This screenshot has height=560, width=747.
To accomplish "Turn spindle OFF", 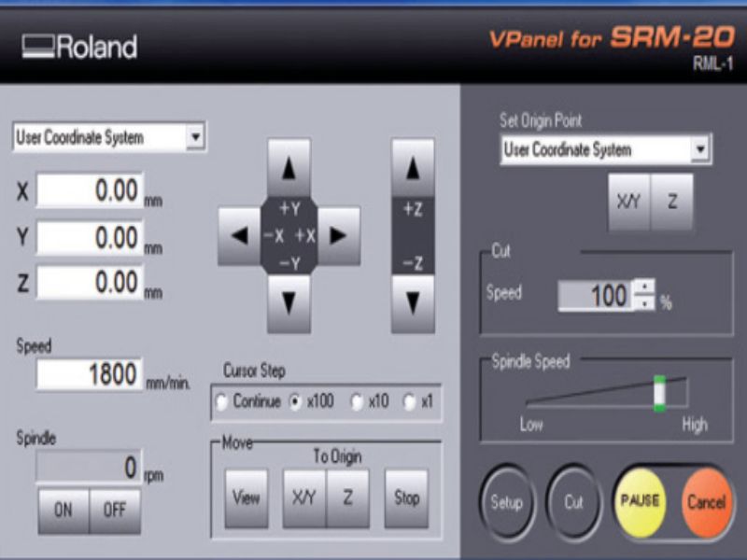I will pyautogui.click(x=115, y=511).
